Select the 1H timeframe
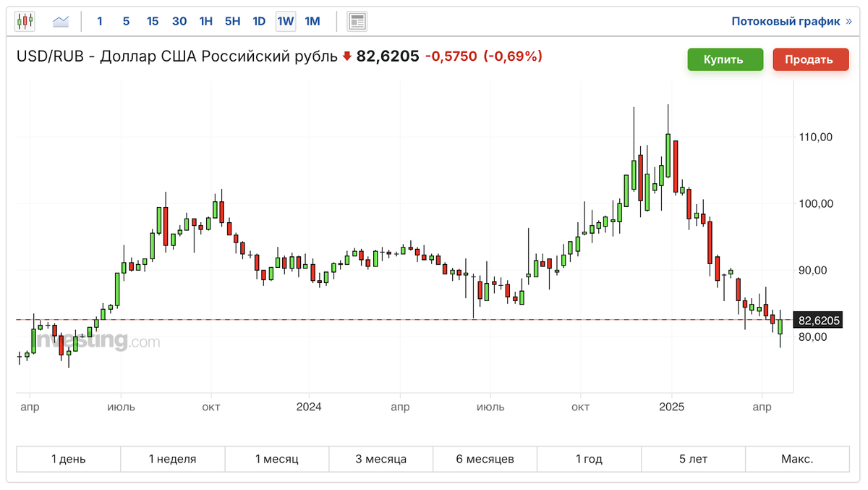 point(206,21)
